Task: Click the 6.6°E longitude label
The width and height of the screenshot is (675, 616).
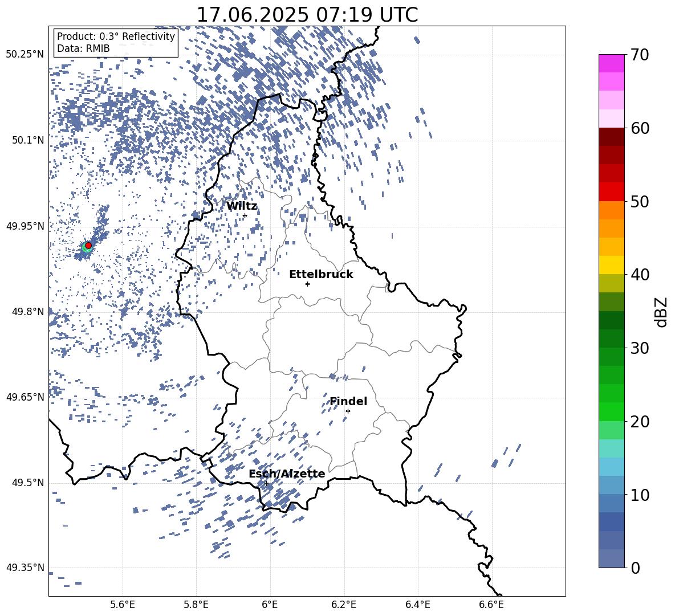Action: pos(491,605)
